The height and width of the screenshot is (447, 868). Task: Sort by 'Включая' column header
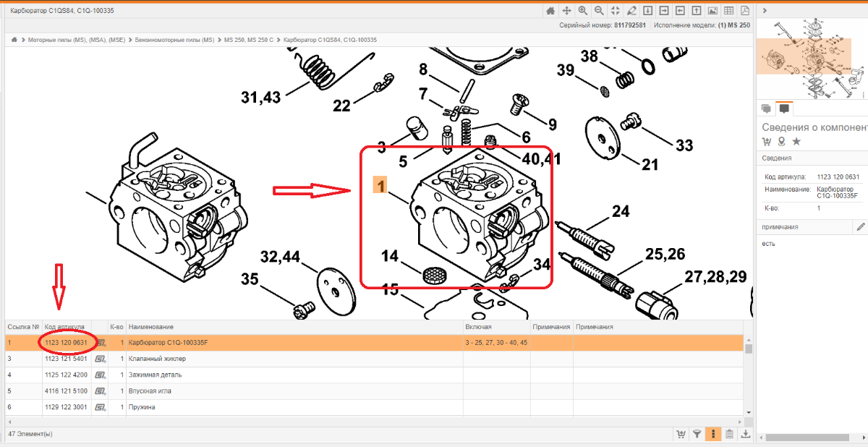[478, 327]
